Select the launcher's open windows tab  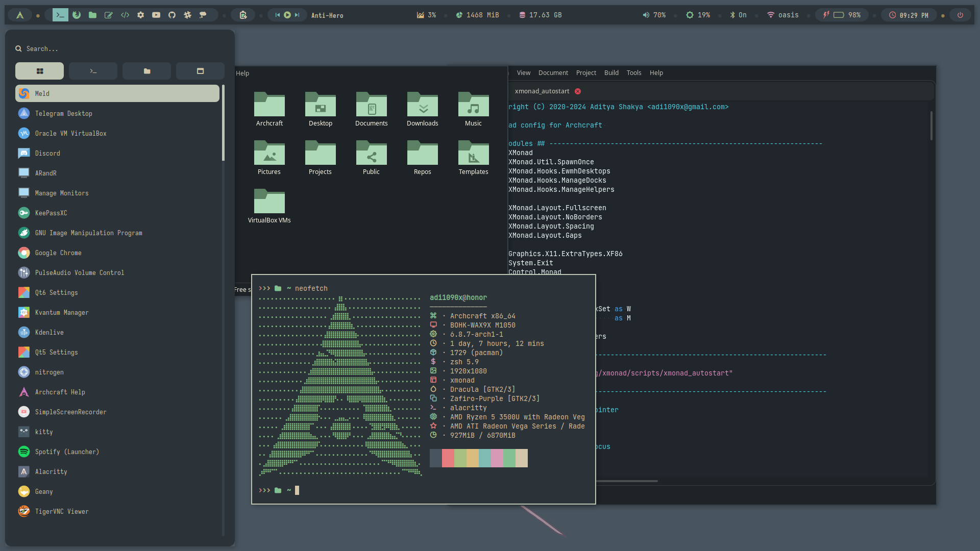[x=200, y=71]
